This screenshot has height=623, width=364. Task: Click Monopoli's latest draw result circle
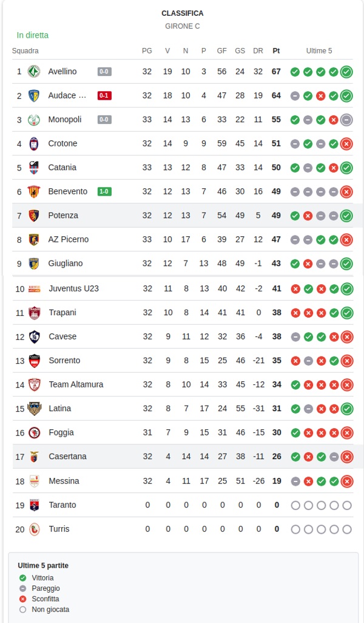click(346, 120)
